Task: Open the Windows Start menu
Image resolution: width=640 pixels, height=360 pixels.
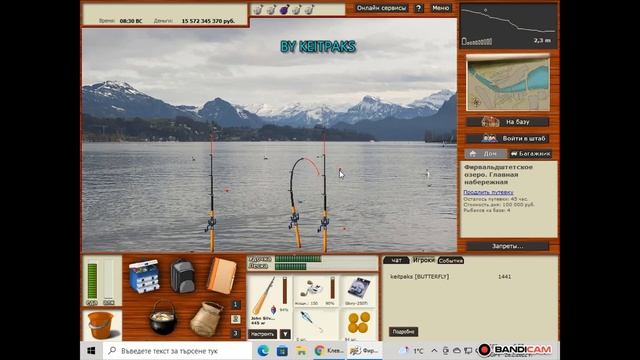Action: click(x=91, y=351)
